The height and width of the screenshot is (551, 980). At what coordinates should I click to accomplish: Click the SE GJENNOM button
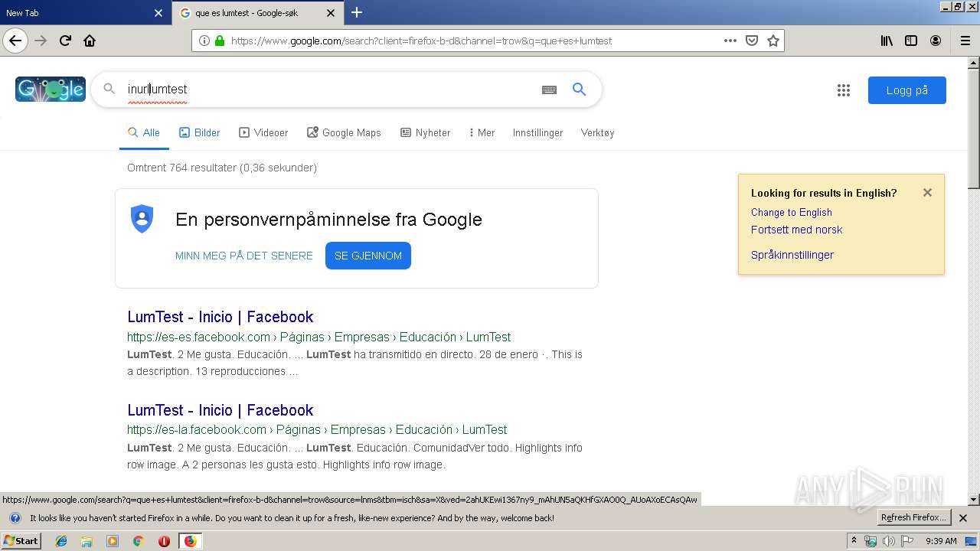pos(368,256)
